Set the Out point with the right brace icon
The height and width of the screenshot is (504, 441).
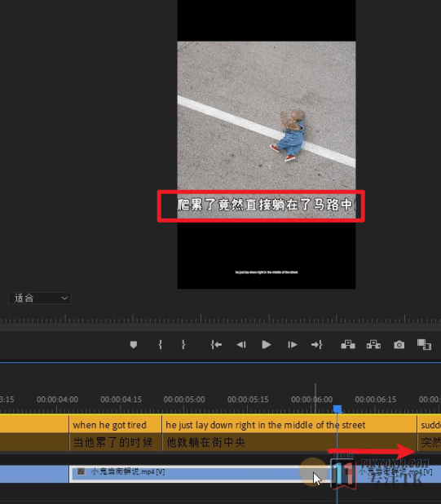click(x=183, y=345)
